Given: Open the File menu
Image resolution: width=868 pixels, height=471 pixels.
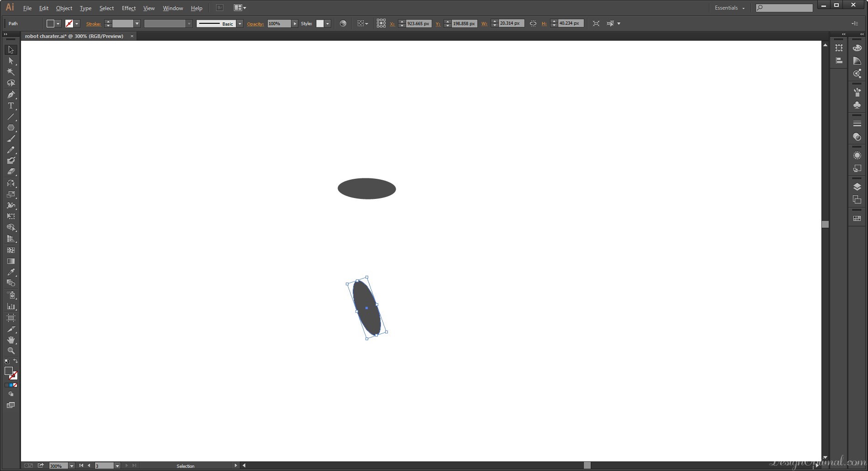Looking at the screenshot, I should pos(27,8).
